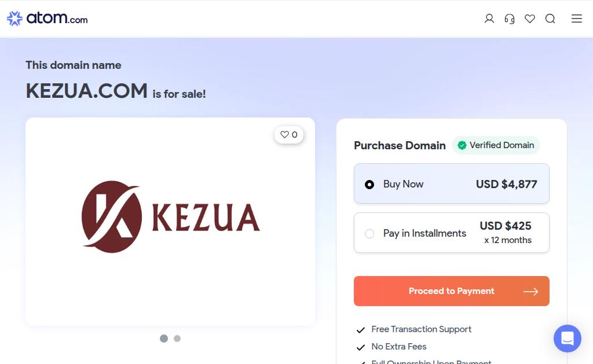593x364 pixels.
Task: Click the USD $4,877 price
Action: point(506,184)
